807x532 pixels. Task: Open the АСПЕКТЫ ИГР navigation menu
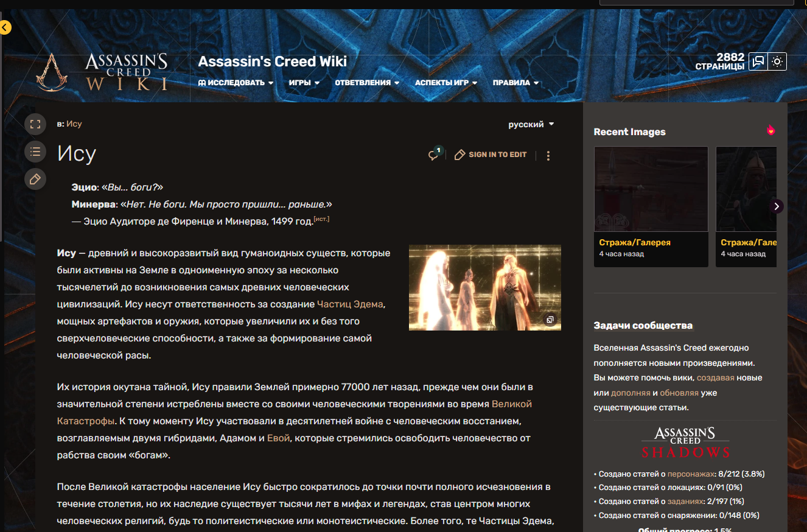[x=446, y=83]
